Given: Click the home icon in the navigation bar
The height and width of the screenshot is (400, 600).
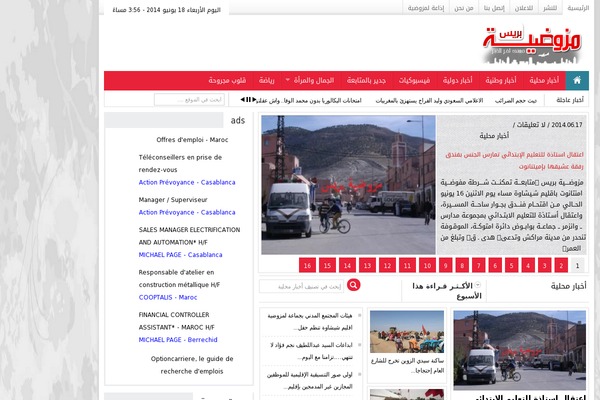Looking at the screenshot, I should tap(577, 80).
